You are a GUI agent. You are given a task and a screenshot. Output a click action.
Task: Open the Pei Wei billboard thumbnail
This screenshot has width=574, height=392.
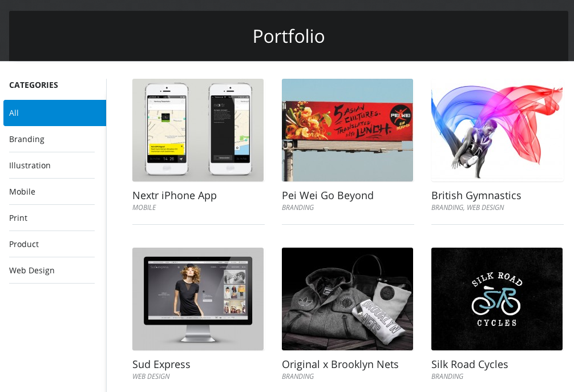(347, 130)
